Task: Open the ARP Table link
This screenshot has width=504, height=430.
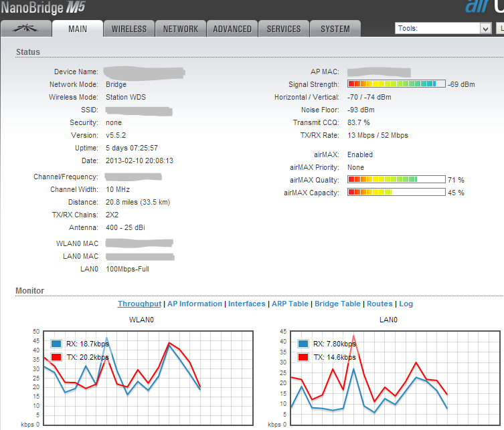Action: (290, 304)
